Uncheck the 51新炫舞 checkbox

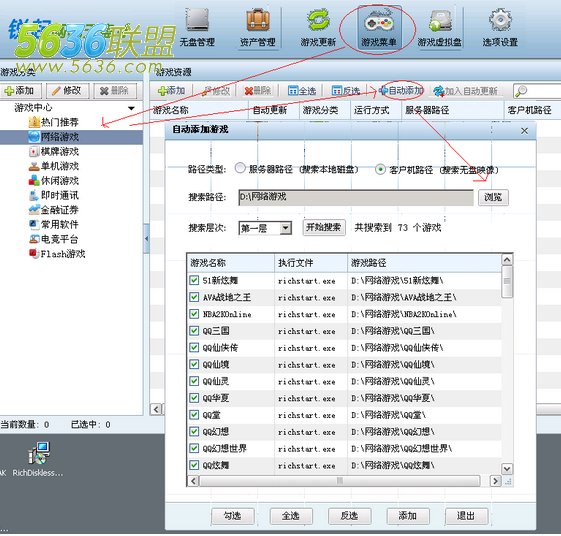194,280
